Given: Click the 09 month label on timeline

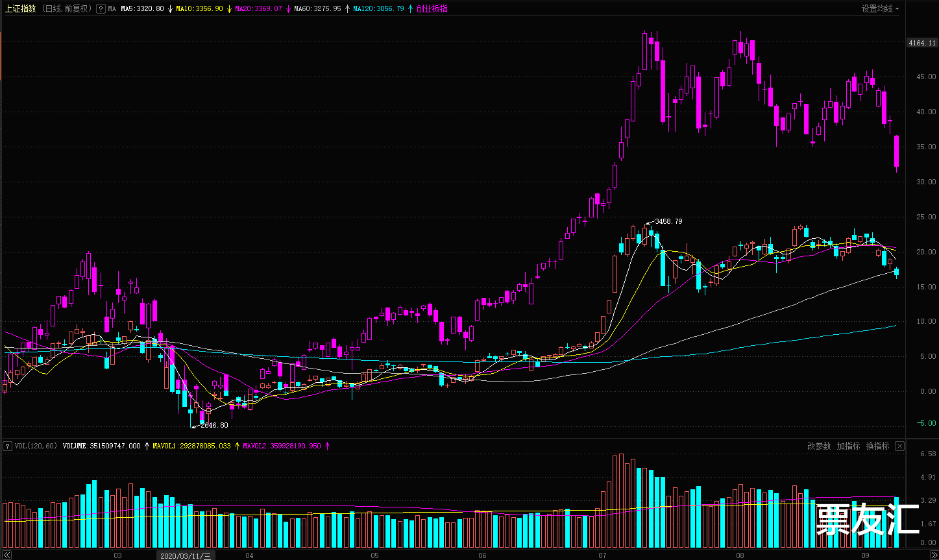Looking at the screenshot, I should (x=864, y=555).
